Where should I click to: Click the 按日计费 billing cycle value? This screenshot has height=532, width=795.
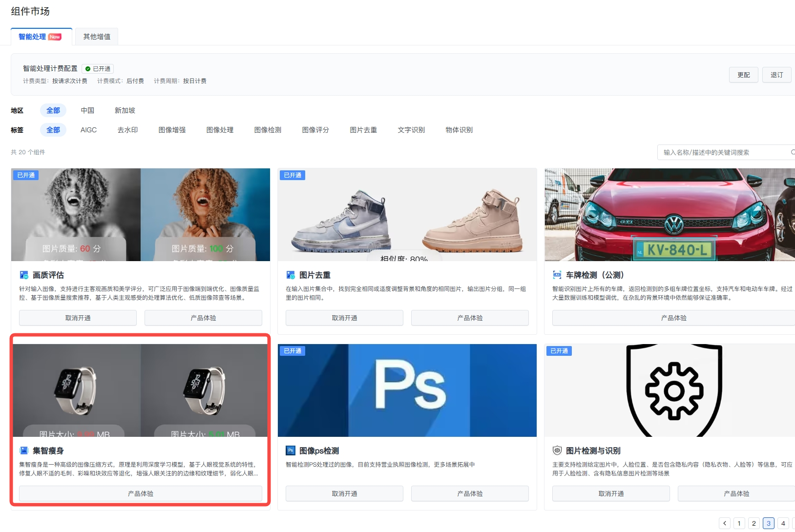coord(195,81)
